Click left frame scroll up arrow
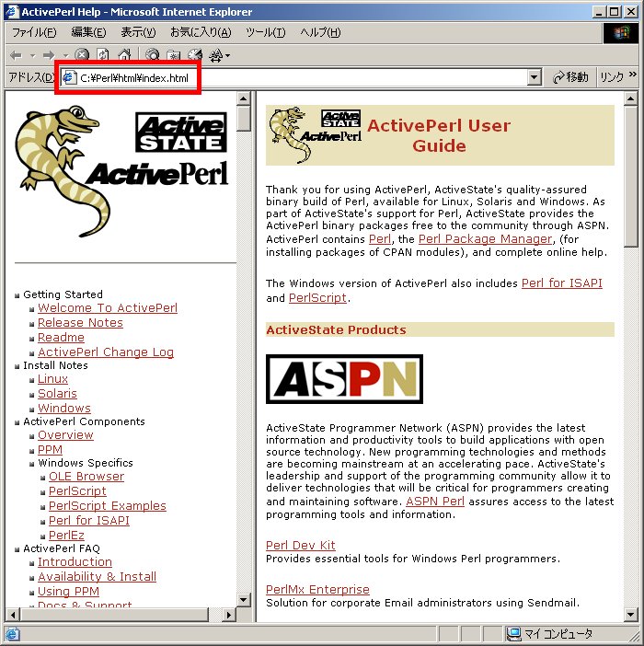Image resolution: width=644 pixels, height=646 pixels. tap(244, 98)
